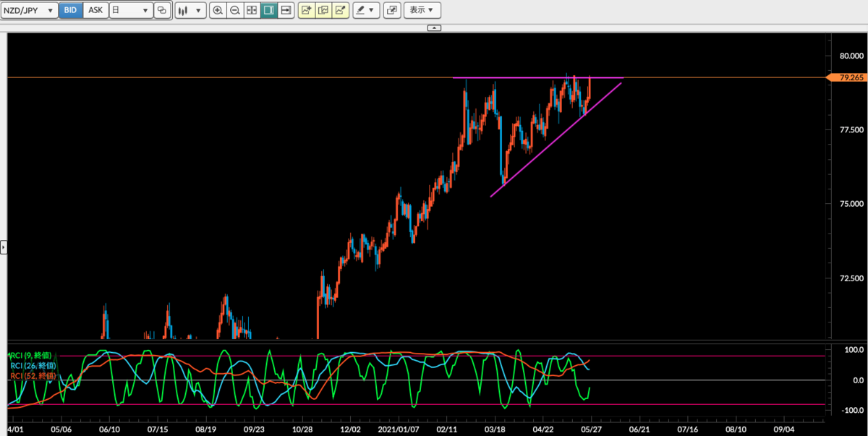Open the 表示 menu
Screen dimensions: 868x436
(x=421, y=10)
